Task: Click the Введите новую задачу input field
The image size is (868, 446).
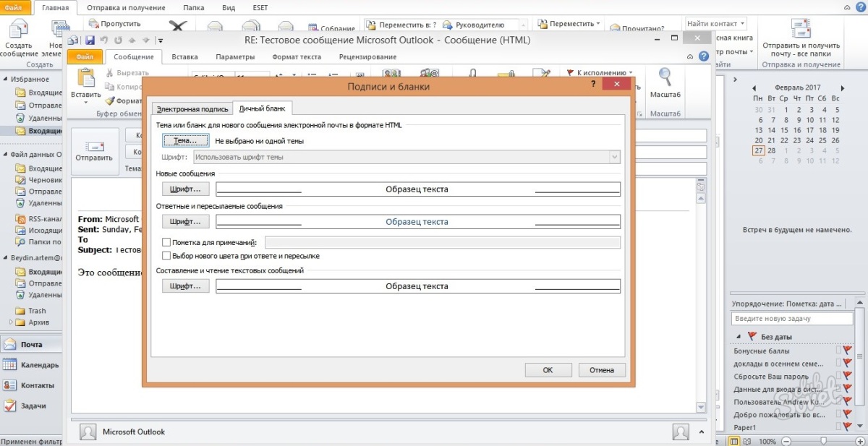Action: point(792,319)
